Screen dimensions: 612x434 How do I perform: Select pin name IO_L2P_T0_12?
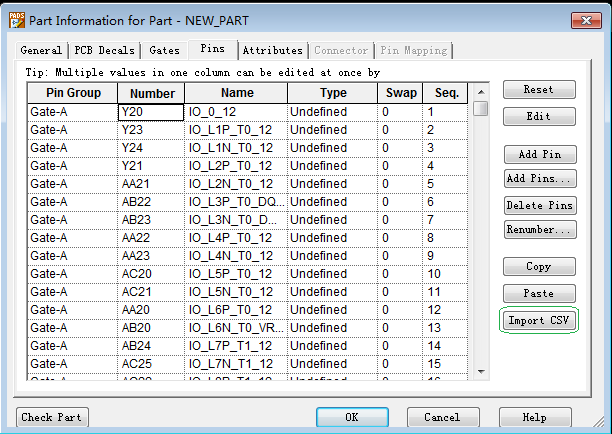236,166
